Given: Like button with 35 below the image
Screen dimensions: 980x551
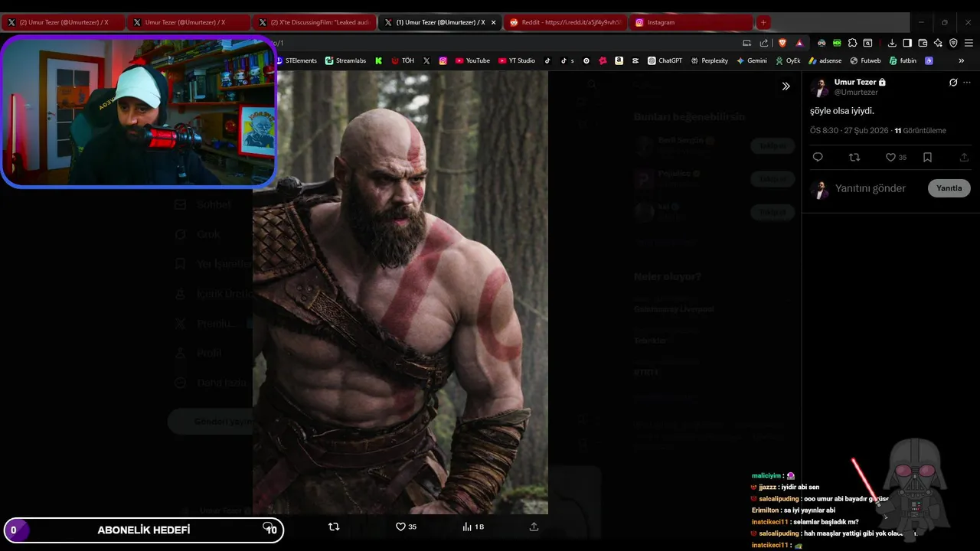Looking at the screenshot, I should (406, 527).
